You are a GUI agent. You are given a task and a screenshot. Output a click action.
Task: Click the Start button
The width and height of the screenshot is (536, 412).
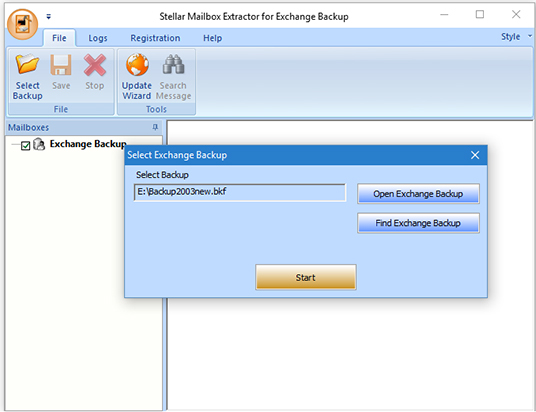pyautogui.click(x=306, y=277)
